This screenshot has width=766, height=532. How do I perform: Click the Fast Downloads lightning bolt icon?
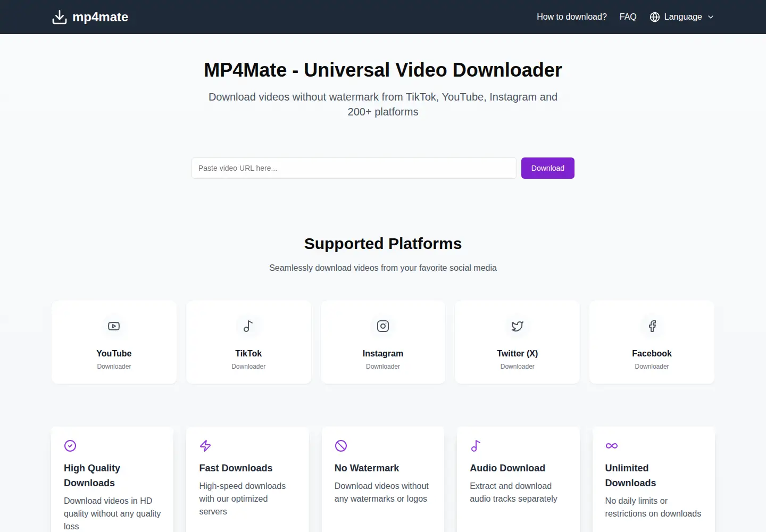coord(205,446)
